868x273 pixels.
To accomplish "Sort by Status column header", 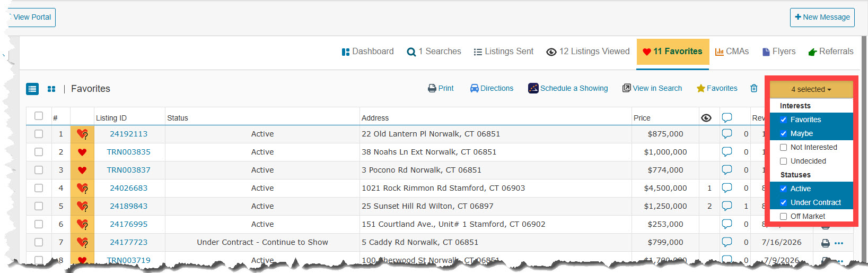I will pyautogui.click(x=178, y=118).
